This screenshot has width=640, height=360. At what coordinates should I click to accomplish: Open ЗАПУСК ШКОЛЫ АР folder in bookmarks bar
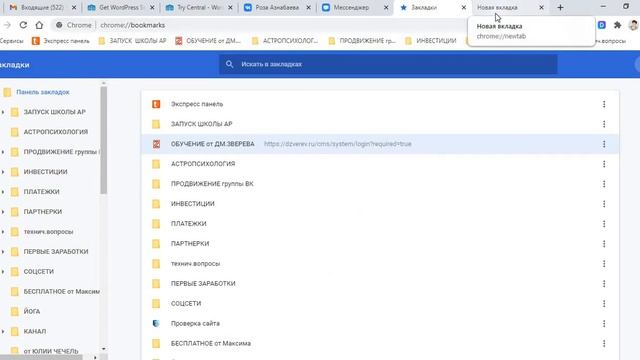[x=133, y=41]
